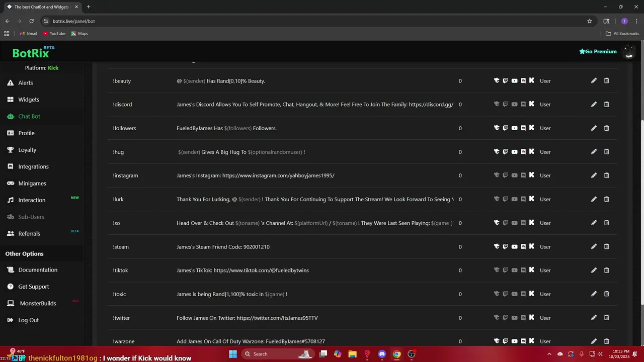Click the Windows Start button

click(x=233, y=354)
